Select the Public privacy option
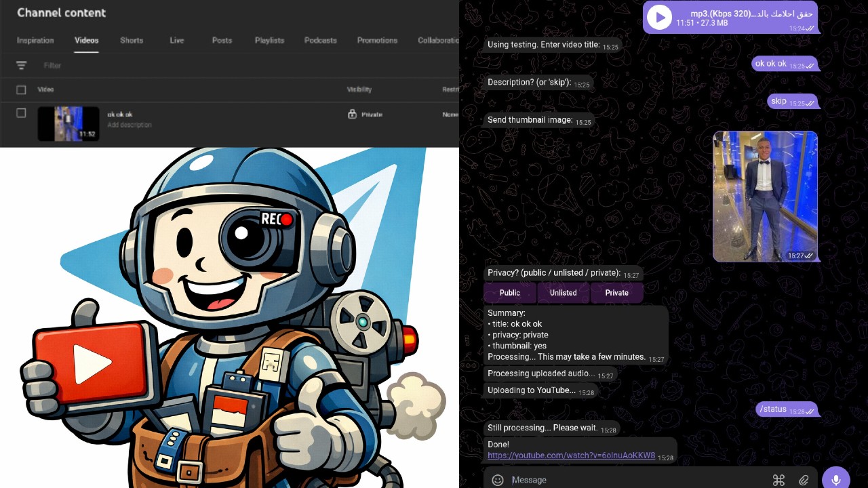868x488 pixels. tap(509, 293)
